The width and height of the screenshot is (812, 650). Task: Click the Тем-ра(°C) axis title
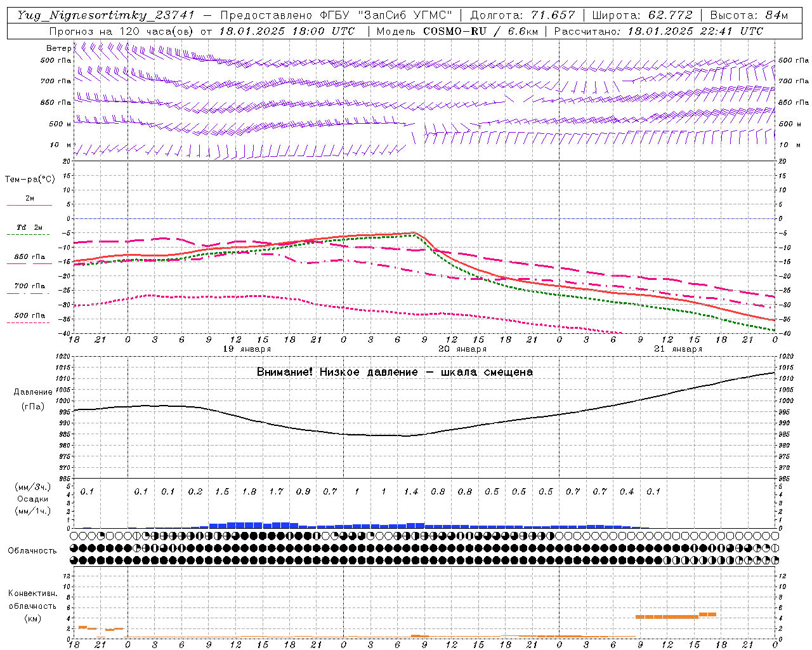pos(30,180)
